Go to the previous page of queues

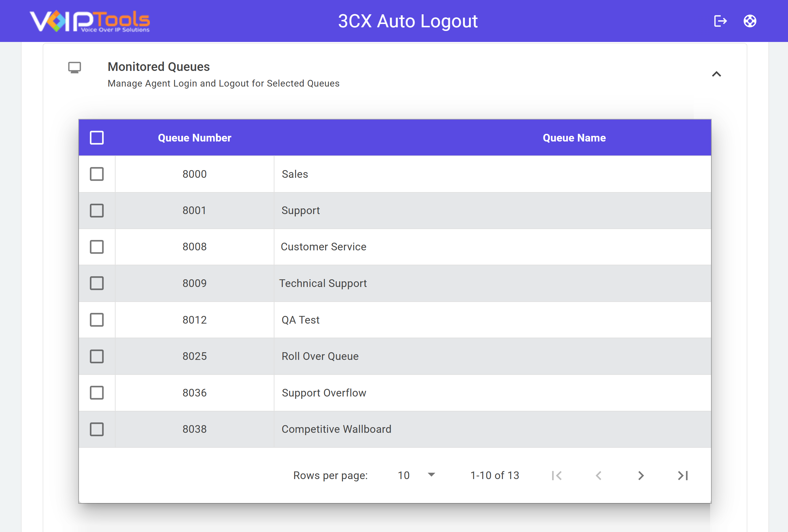[x=598, y=475]
